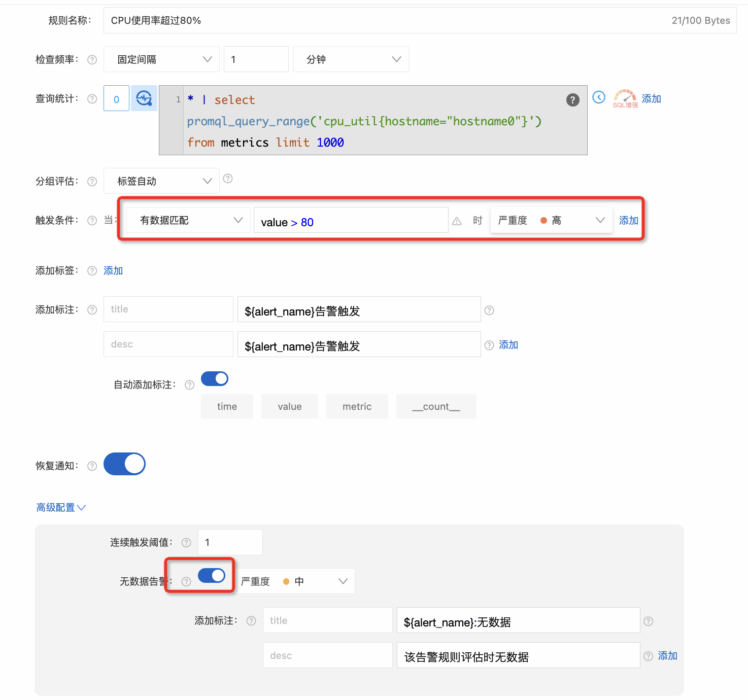
Task: Click the SQL增强 gauge icon
Action: click(x=625, y=98)
